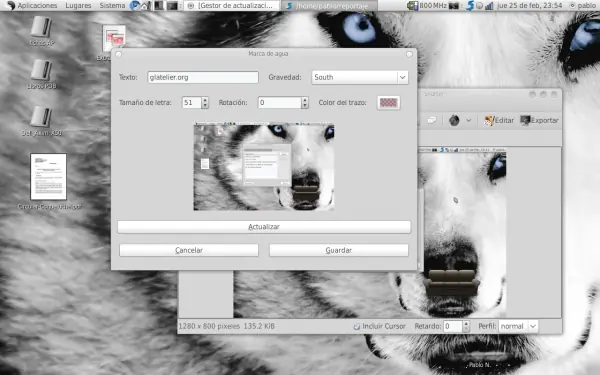Click the network signal tray icon
Image resolution: width=600 pixels, height=375 pixels.
(x=489, y=6)
